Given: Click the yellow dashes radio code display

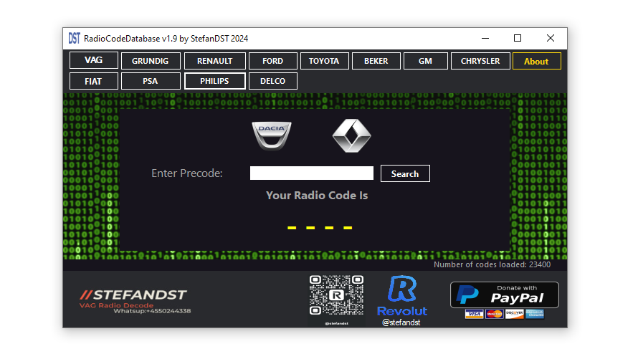Looking at the screenshot, I should pyautogui.click(x=320, y=228).
